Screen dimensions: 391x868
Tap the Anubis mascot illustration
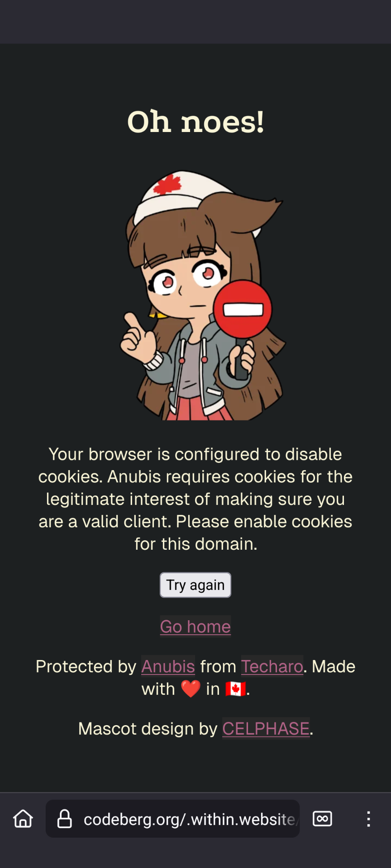[x=202, y=295]
